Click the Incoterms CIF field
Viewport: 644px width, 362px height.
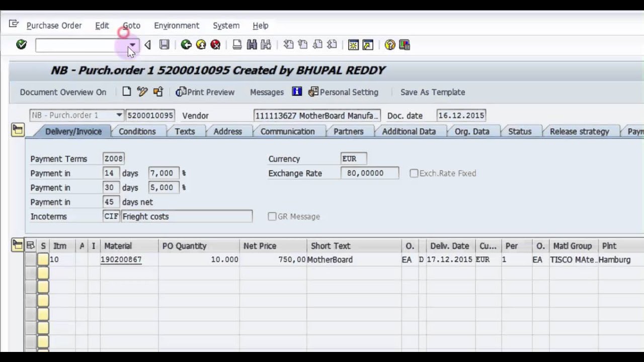[111, 216]
